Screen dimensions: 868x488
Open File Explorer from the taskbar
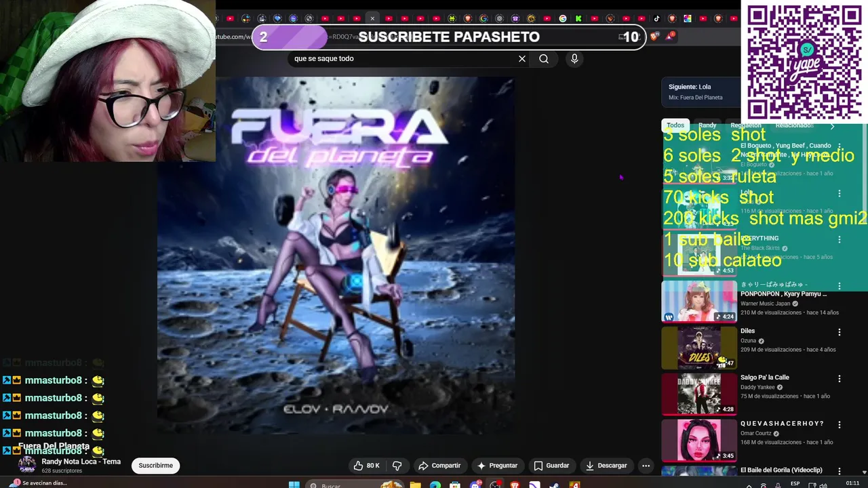point(415,485)
